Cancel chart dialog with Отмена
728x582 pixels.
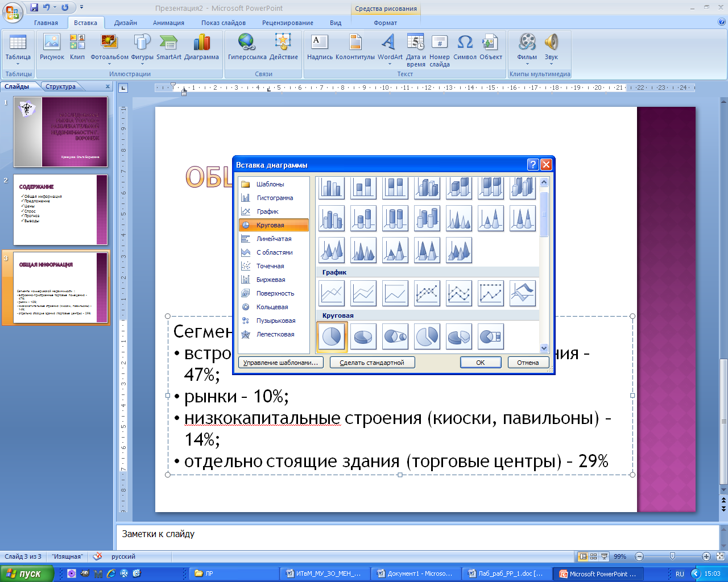pyautogui.click(x=528, y=363)
